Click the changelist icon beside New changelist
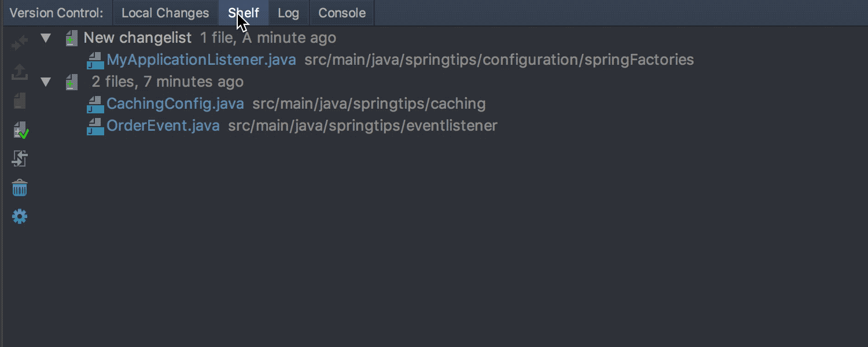Screen dimensions: 868x347 [71, 38]
